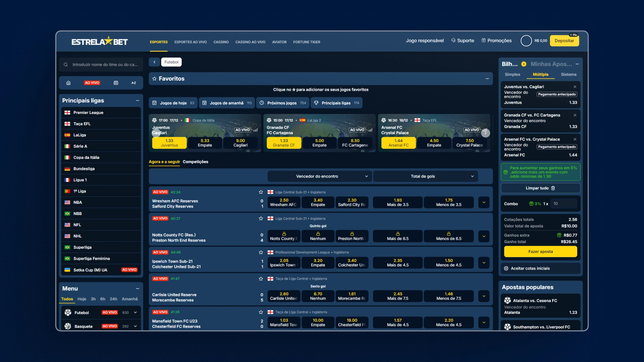This screenshot has width=644, height=362.
Task: Favorite the Carlisle United Reserve match
Action: tap(261, 279)
